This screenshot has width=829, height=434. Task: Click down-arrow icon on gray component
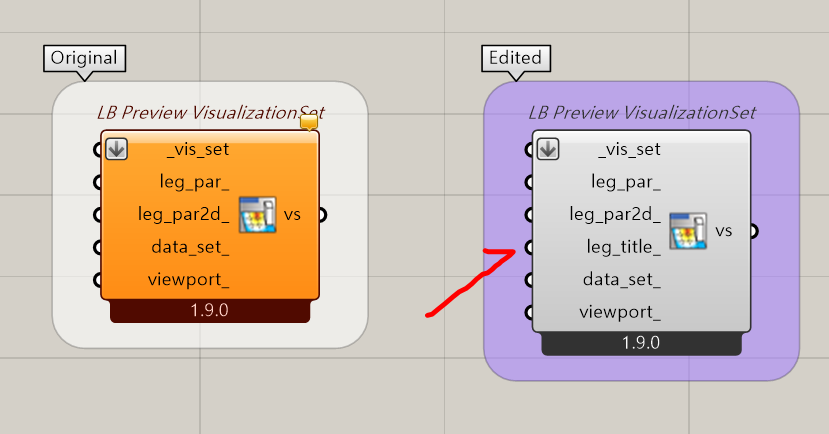click(548, 149)
